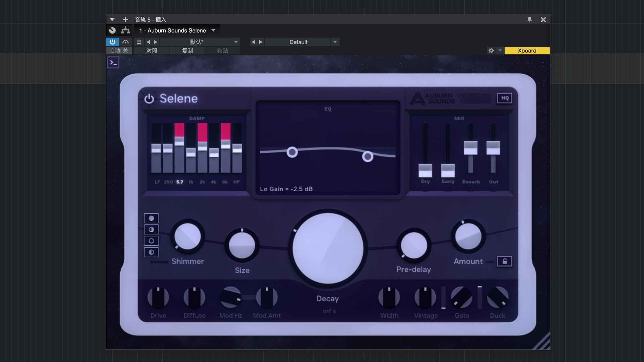
Task: Open the plugin routing icon
Action: (125, 31)
